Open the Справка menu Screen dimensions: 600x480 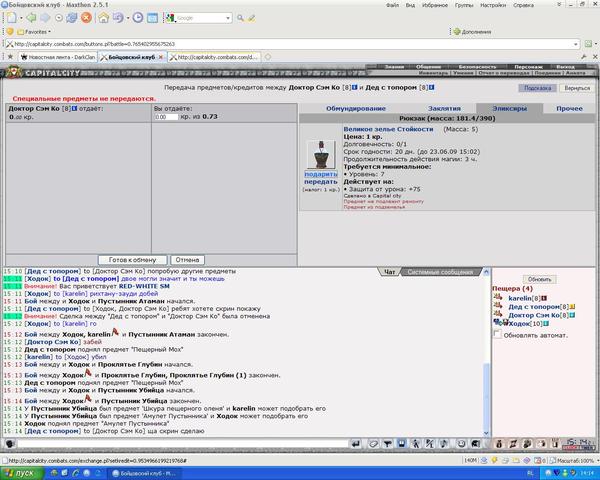tap(523, 5)
